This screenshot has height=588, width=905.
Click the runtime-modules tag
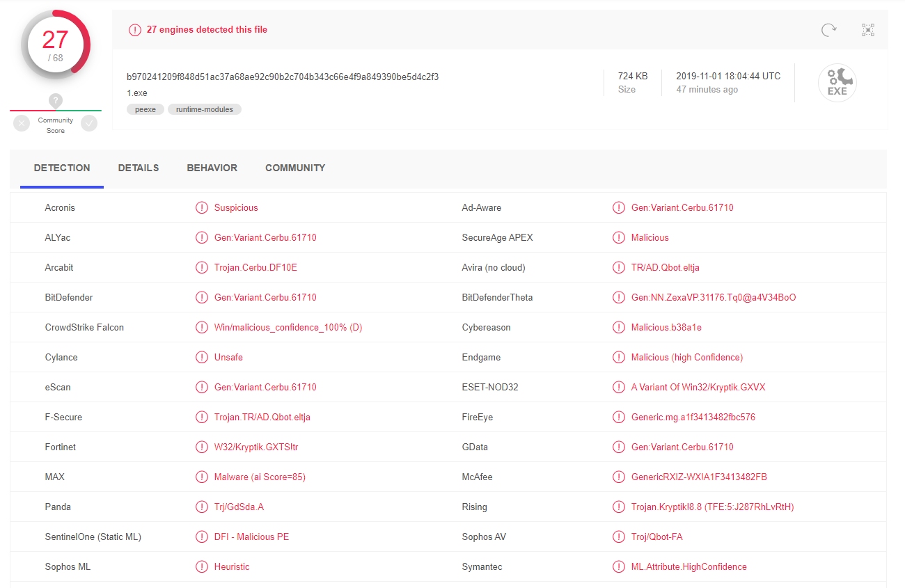(x=205, y=109)
